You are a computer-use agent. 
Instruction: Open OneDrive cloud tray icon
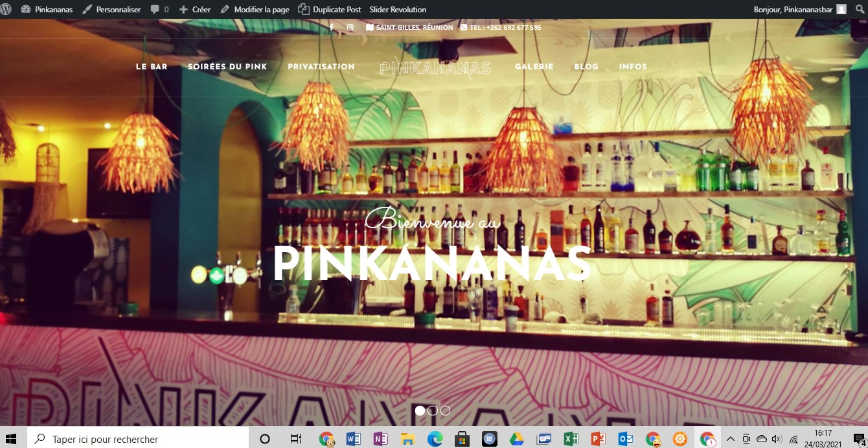(x=762, y=439)
